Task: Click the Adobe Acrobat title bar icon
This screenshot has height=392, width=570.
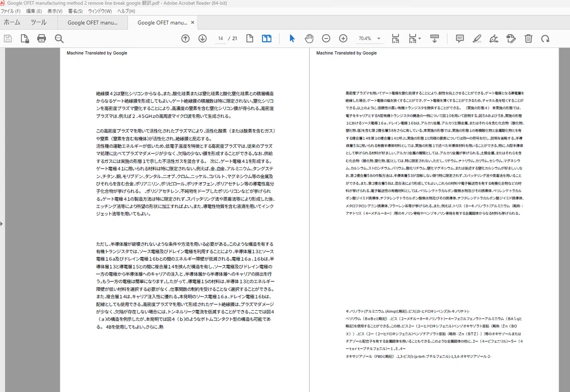Action: tap(3, 3)
